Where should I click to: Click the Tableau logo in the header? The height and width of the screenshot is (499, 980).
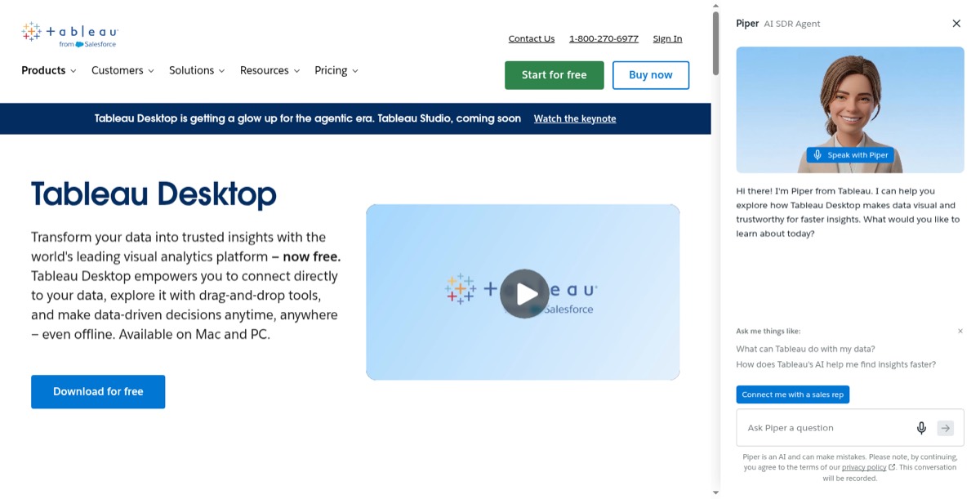69,35
